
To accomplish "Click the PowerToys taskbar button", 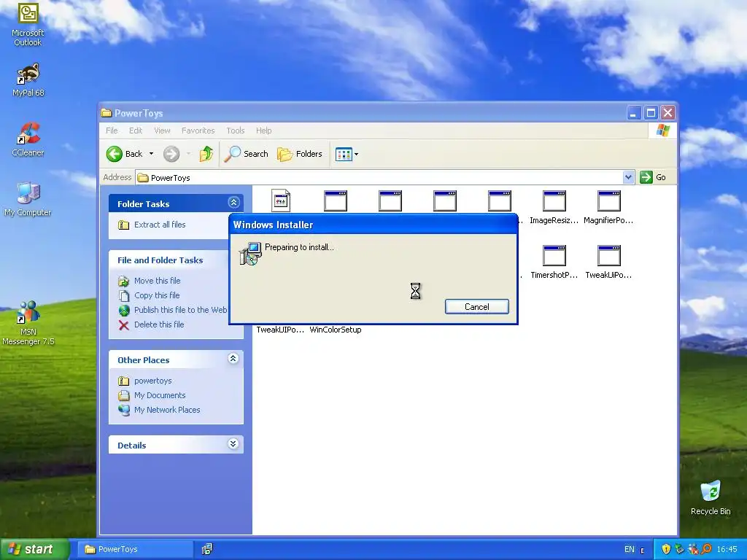I will pyautogui.click(x=135, y=549).
